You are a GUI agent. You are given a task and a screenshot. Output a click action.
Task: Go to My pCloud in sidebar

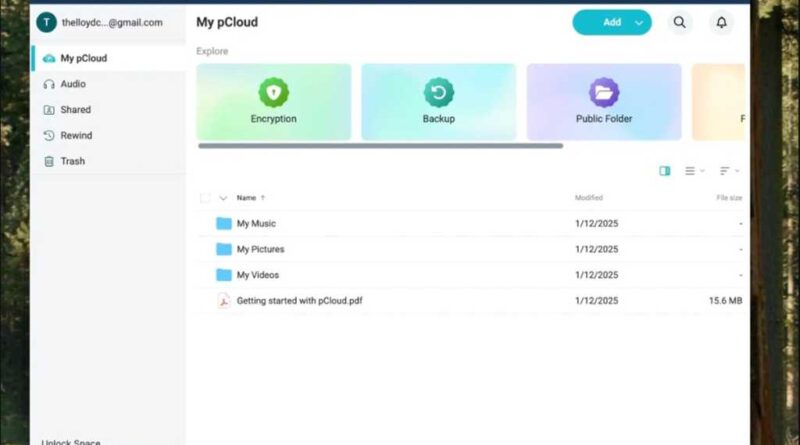[x=108, y=58]
